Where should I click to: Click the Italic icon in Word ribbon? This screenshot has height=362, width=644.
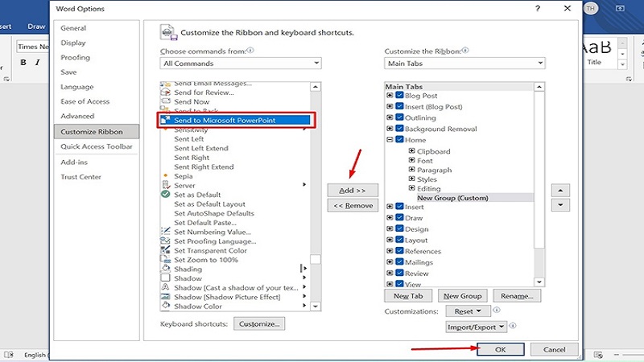click(x=37, y=63)
